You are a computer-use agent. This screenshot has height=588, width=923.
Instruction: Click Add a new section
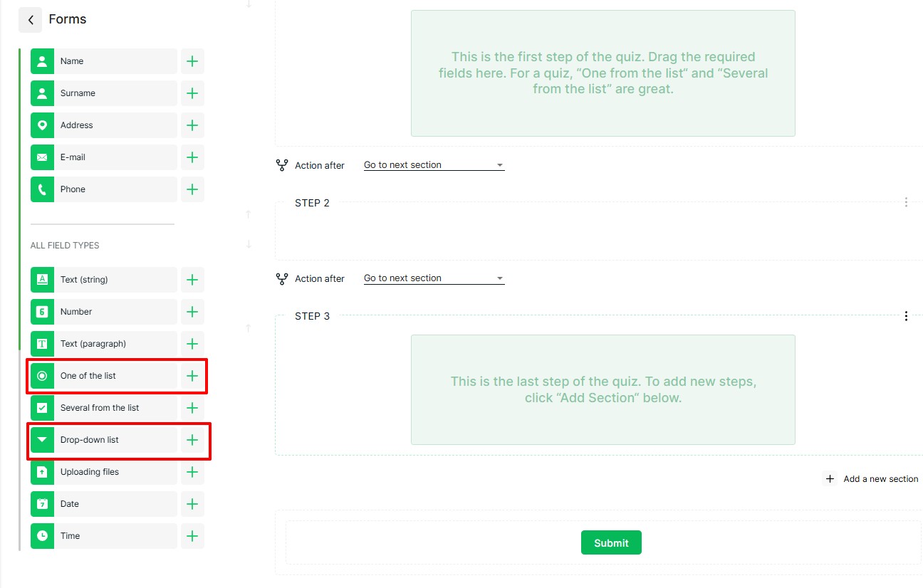click(x=872, y=479)
